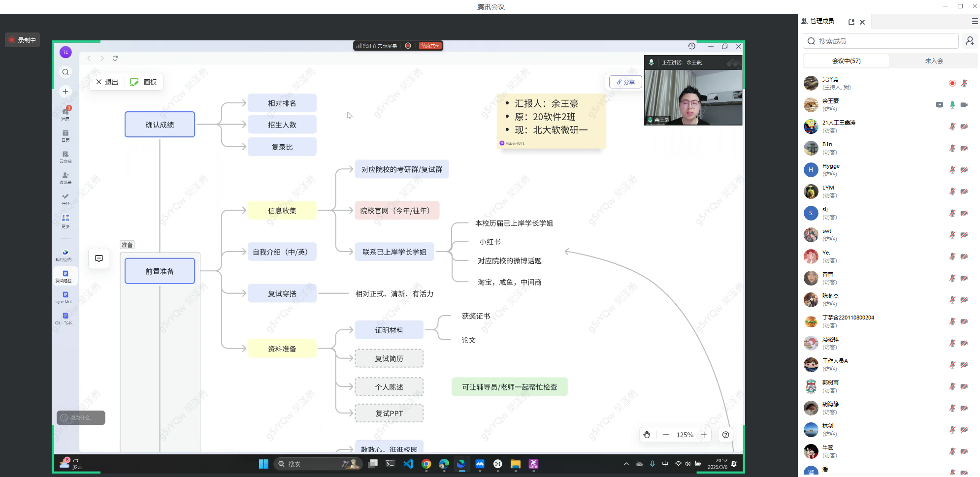Open 云文档 cloud docs in sidebar

pyautogui.click(x=65, y=157)
